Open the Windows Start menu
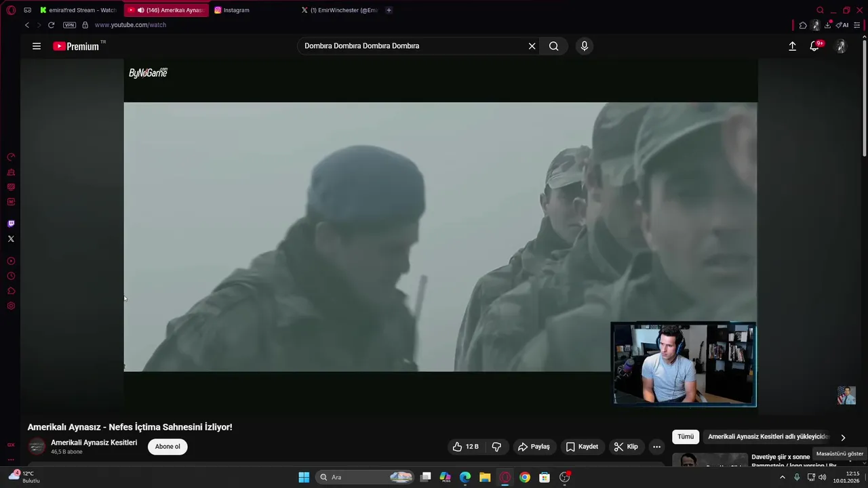Image resolution: width=868 pixels, height=488 pixels. (304, 477)
